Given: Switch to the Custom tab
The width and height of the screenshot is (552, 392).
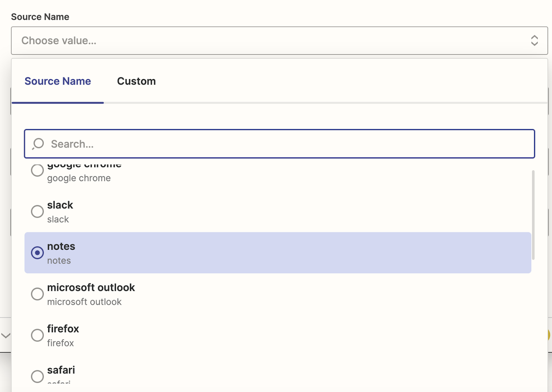Looking at the screenshot, I should [x=136, y=81].
